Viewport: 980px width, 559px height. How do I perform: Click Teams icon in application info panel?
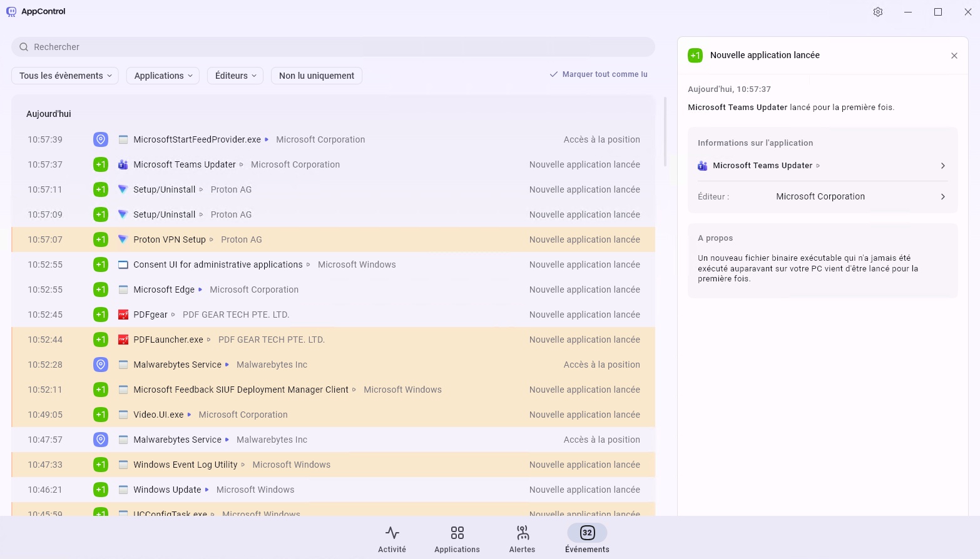coord(703,166)
